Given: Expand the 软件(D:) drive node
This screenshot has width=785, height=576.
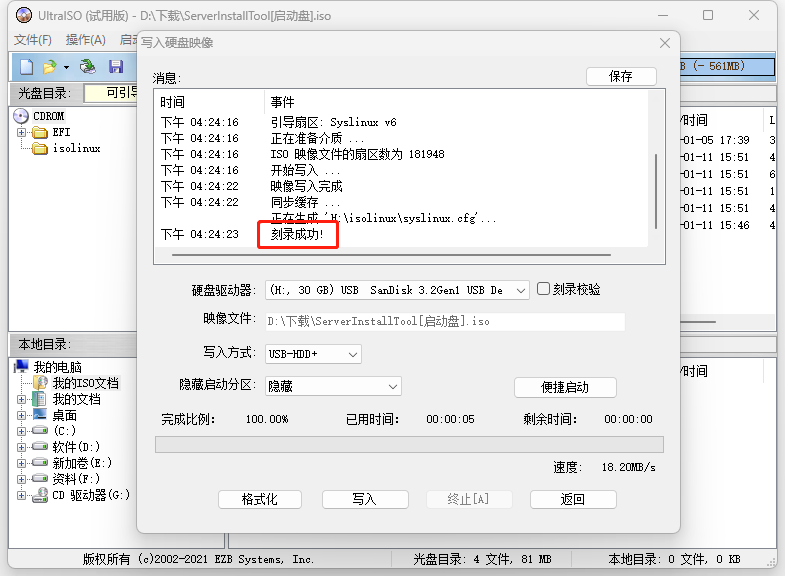Looking at the screenshot, I should pyautogui.click(x=22, y=447).
